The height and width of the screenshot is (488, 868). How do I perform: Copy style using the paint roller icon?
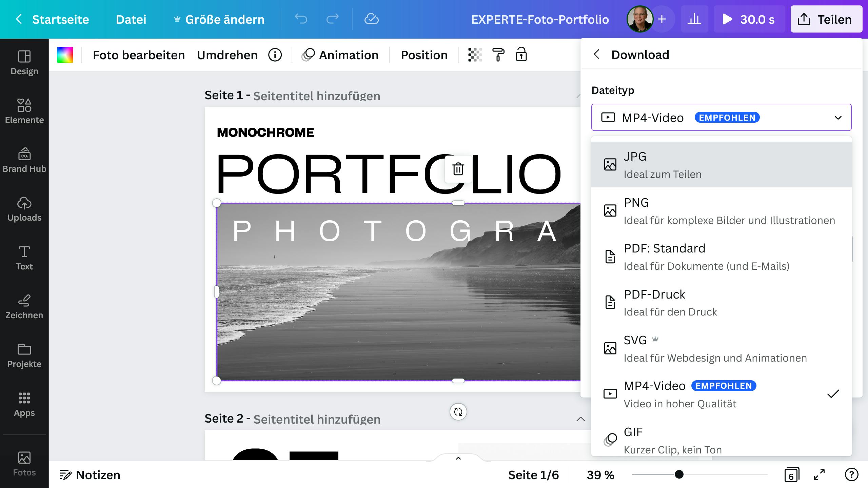tap(498, 55)
